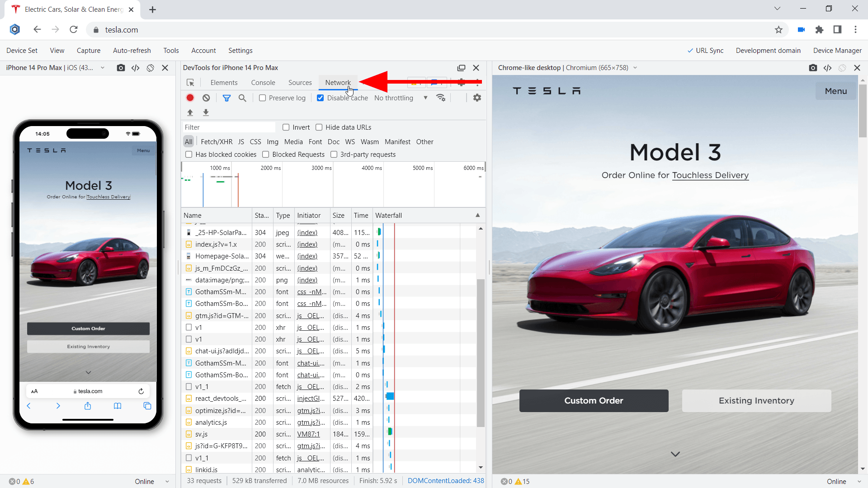The width and height of the screenshot is (868, 488).
Task: Enable Preserve log checkbox
Action: pyautogui.click(x=262, y=98)
